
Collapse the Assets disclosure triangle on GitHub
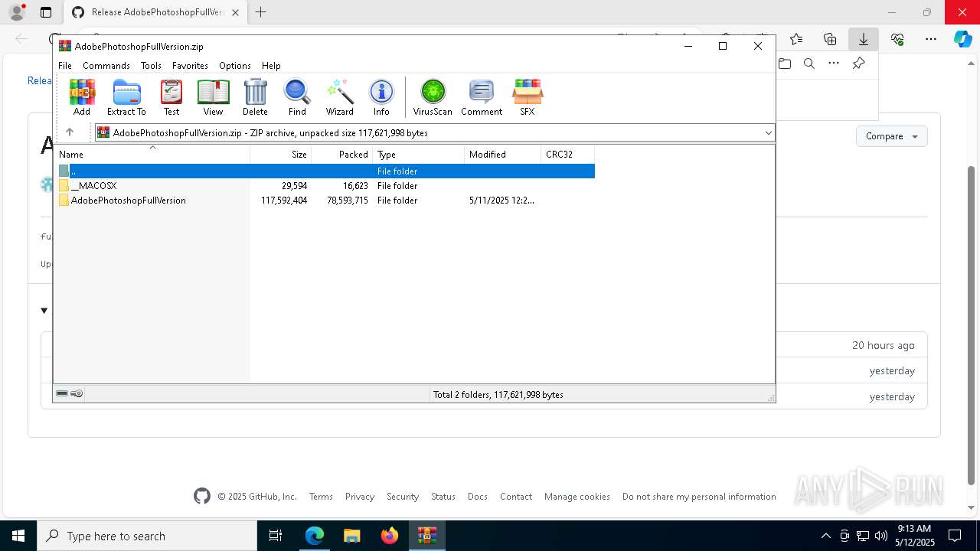[44, 311]
